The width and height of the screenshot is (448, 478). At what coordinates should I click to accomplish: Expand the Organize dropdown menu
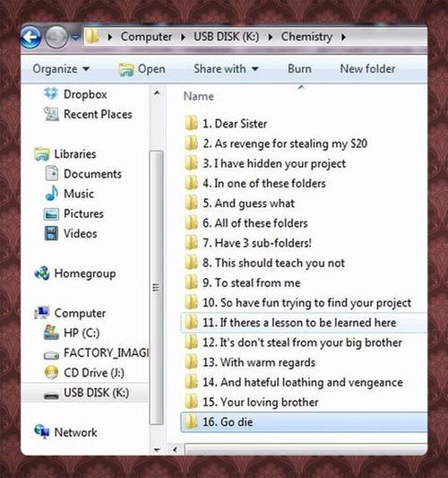tap(61, 69)
